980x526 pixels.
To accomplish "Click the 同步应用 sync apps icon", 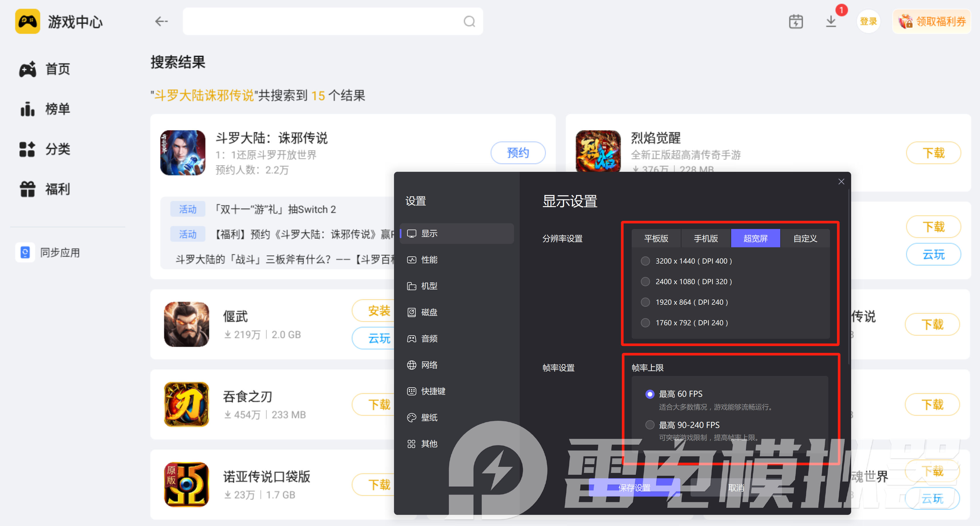I will pos(24,252).
